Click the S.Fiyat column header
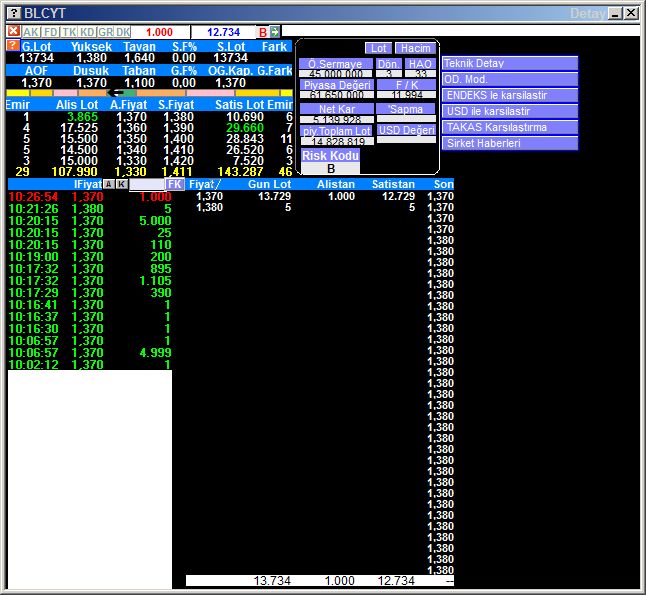The image size is (646, 595). tap(176, 105)
